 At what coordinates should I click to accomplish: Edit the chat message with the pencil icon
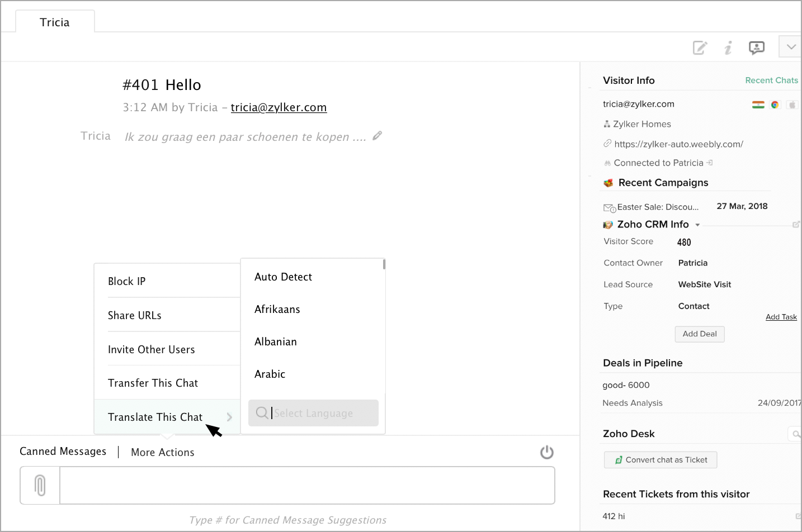click(378, 135)
